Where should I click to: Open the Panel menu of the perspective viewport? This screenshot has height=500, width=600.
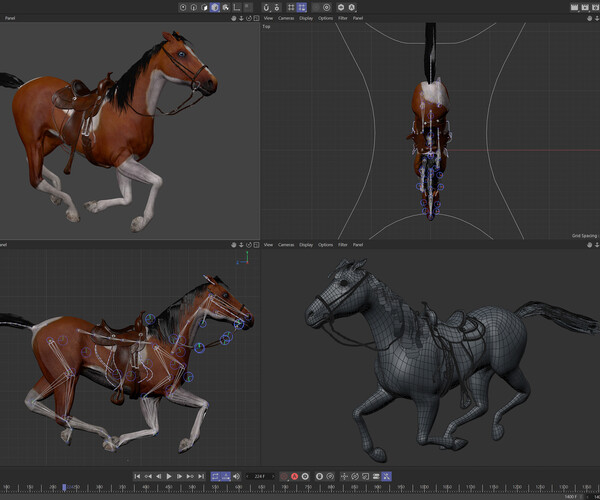coord(10,18)
